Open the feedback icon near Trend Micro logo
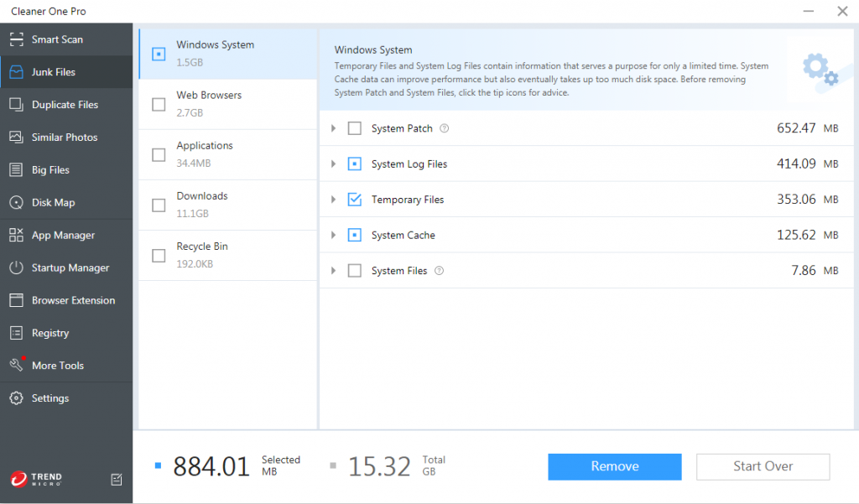 pyautogui.click(x=116, y=480)
